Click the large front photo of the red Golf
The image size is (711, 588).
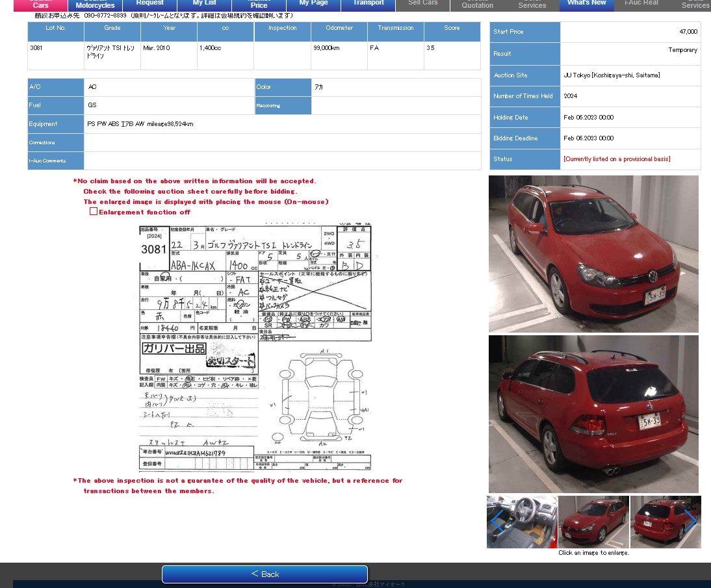pyautogui.click(x=593, y=253)
